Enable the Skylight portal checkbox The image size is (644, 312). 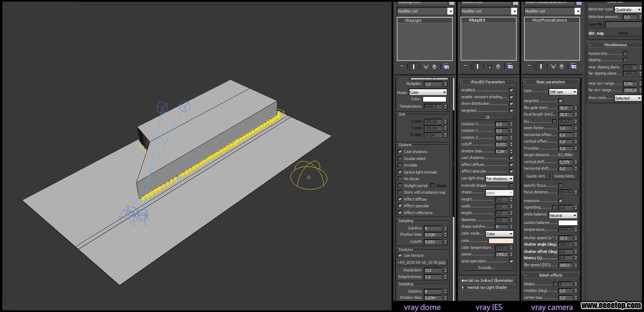pyautogui.click(x=400, y=186)
